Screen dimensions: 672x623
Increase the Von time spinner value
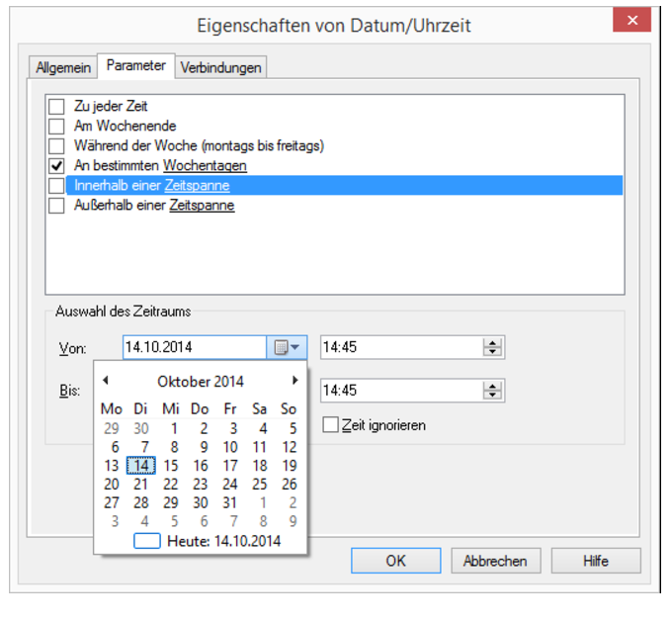pyautogui.click(x=491, y=342)
